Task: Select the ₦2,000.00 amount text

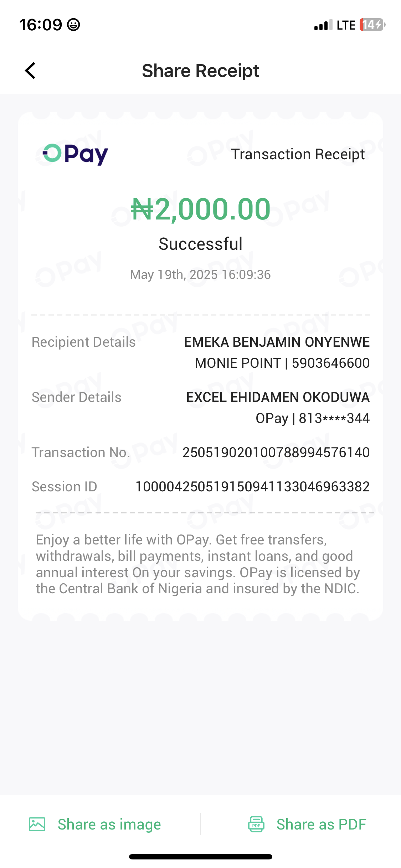Action: [200, 209]
